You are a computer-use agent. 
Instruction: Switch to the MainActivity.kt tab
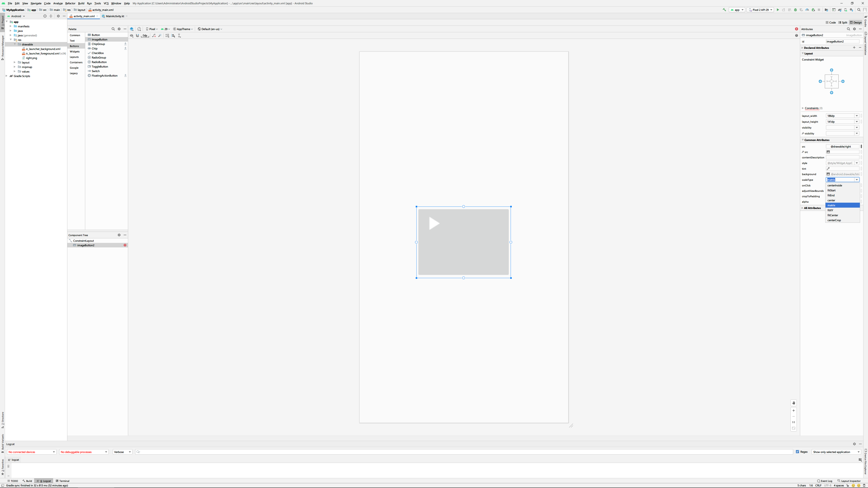click(x=115, y=16)
